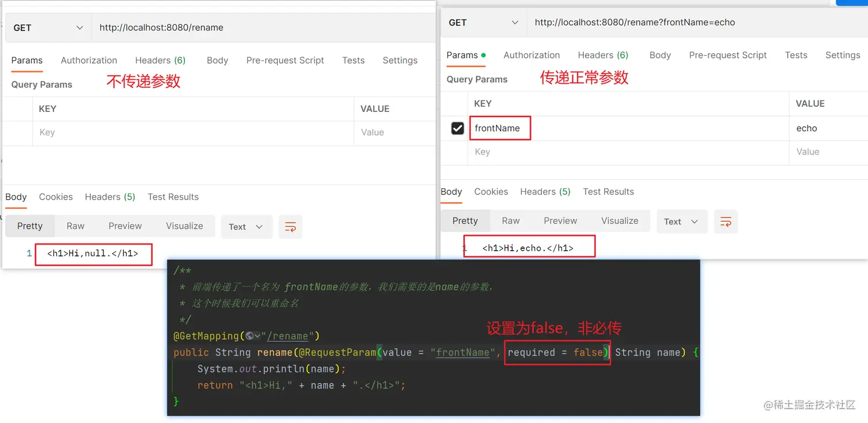Click the frontName key cell
The height and width of the screenshot is (423, 868).
tap(629, 129)
